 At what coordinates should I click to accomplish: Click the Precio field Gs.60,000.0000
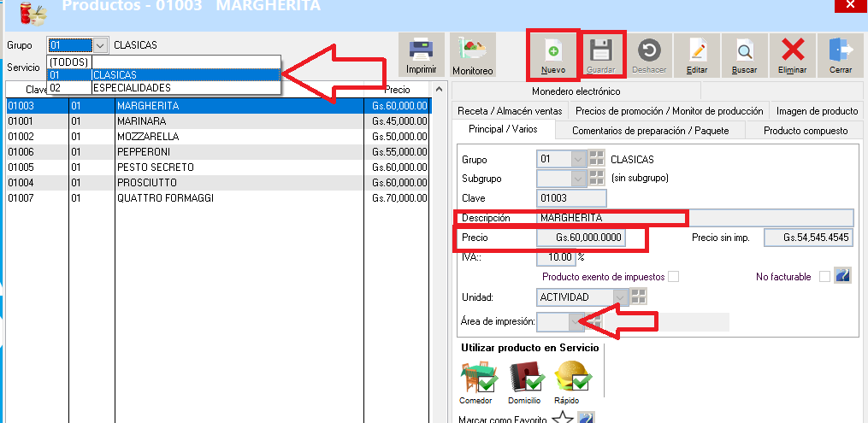[x=581, y=238]
